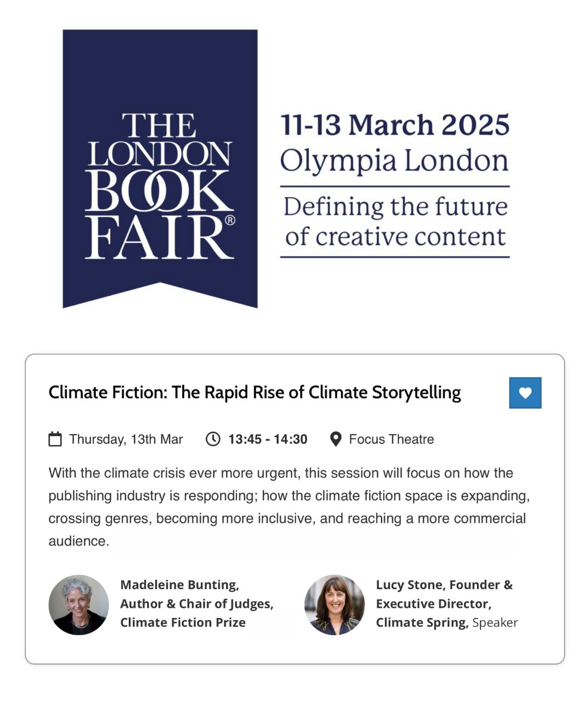Image resolution: width=582 pixels, height=728 pixels.
Task: Click Madeleine Bunting's name
Action: click(x=179, y=585)
